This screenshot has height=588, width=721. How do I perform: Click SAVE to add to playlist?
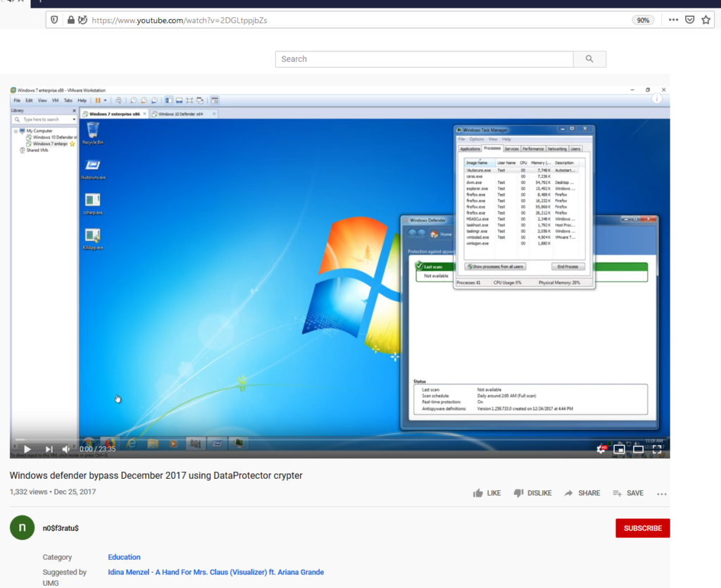[628, 493]
